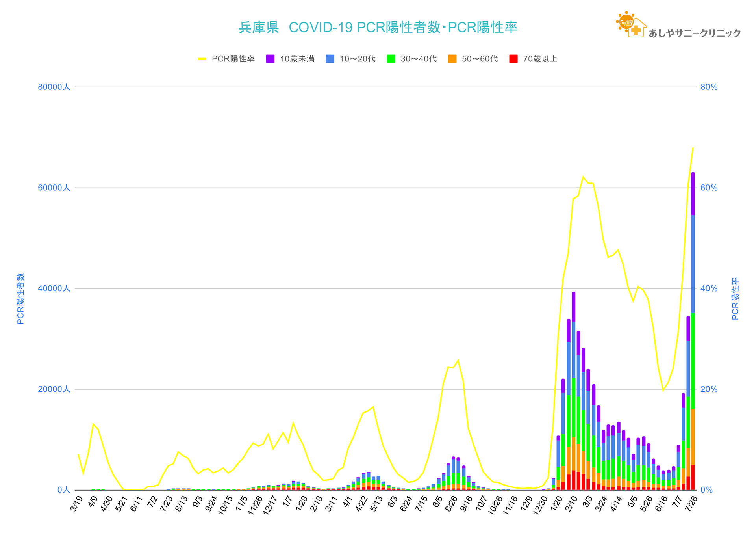This screenshot has height=534, width=756.
Task: Click the 3/19 date label on x-axis
Action: (x=76, y=504)
